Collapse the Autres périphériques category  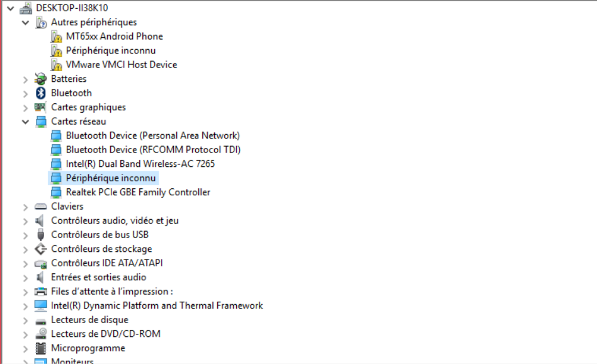point(25,23)
